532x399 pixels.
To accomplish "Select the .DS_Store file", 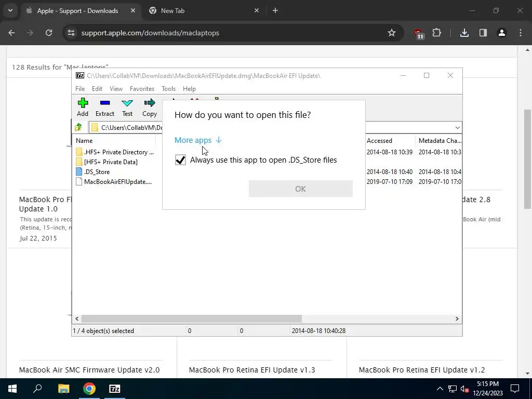I will pyautogui.click(x=93, y=171).
